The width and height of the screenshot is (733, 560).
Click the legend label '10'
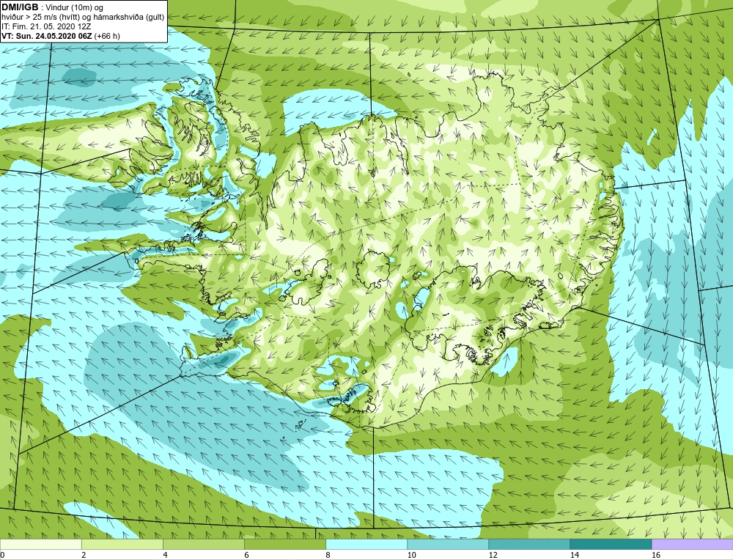coord(411,555)
